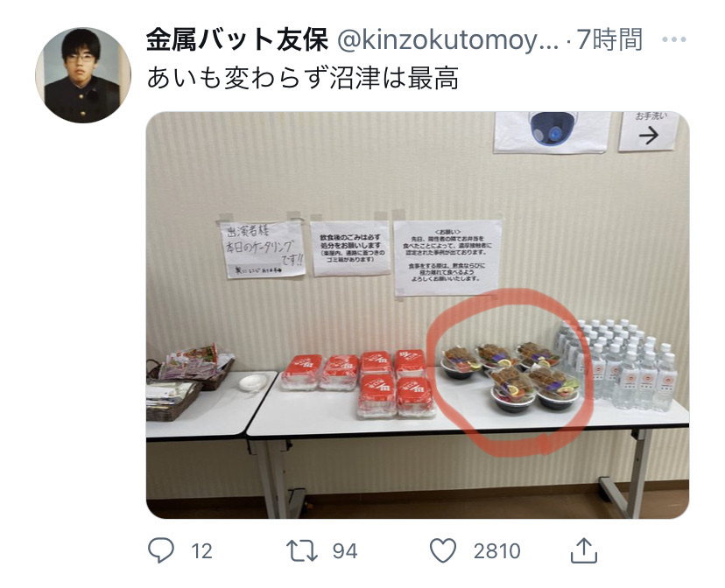Click the like count 2810
This screenshot has width=725, height=588.
(497, 551)
